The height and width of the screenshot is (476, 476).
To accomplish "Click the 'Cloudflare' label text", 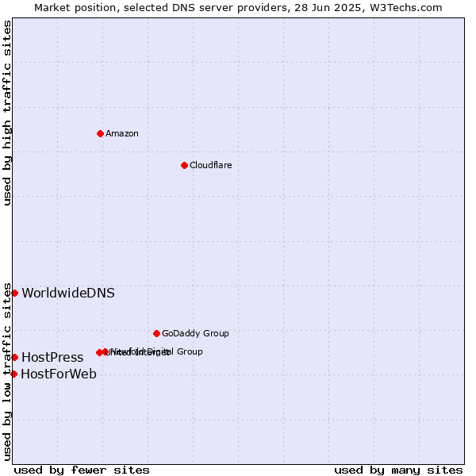I will pos(211,165).
